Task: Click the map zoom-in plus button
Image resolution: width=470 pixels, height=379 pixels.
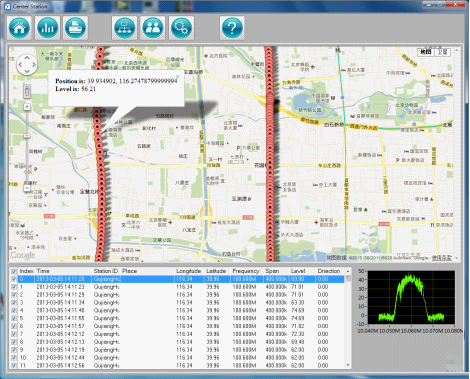Action: point(27,107)
